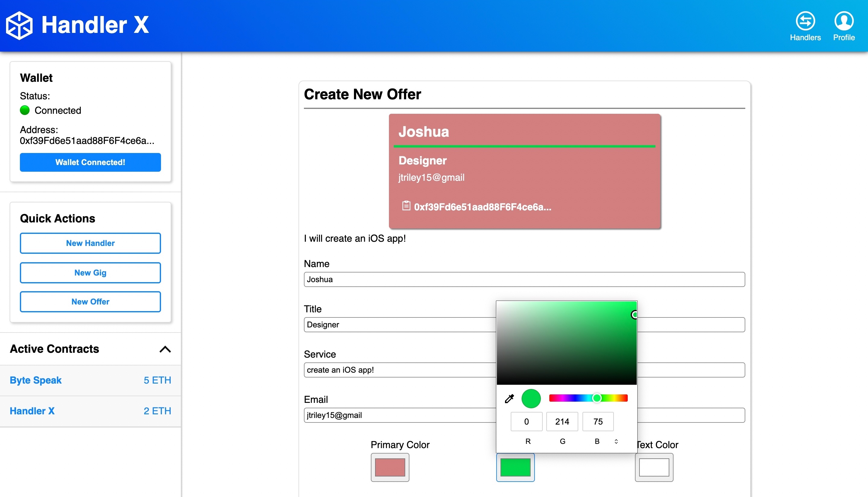Open the Text Color swatch
The image size is (868, 497).
[x=654, y=467]
